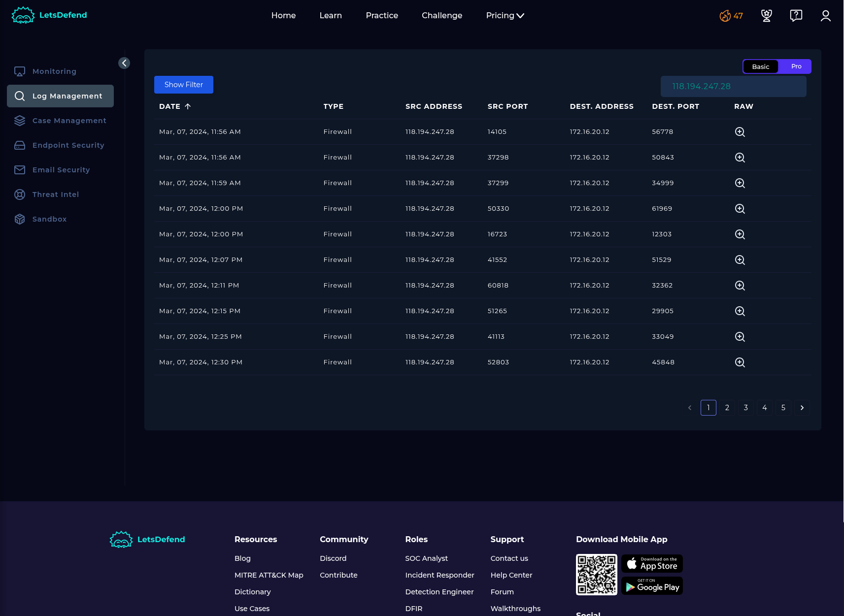Open raw log for source port 37299
This screenshot has width=844, height=616.
click(740, 183)
